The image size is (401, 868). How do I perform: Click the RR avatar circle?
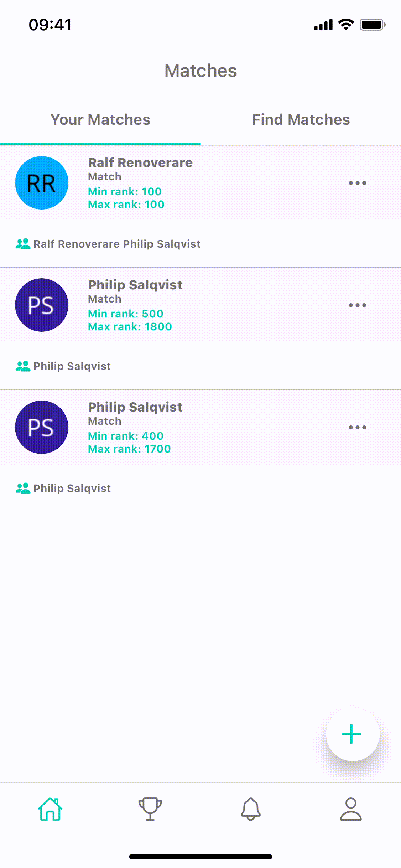point(42,183)
